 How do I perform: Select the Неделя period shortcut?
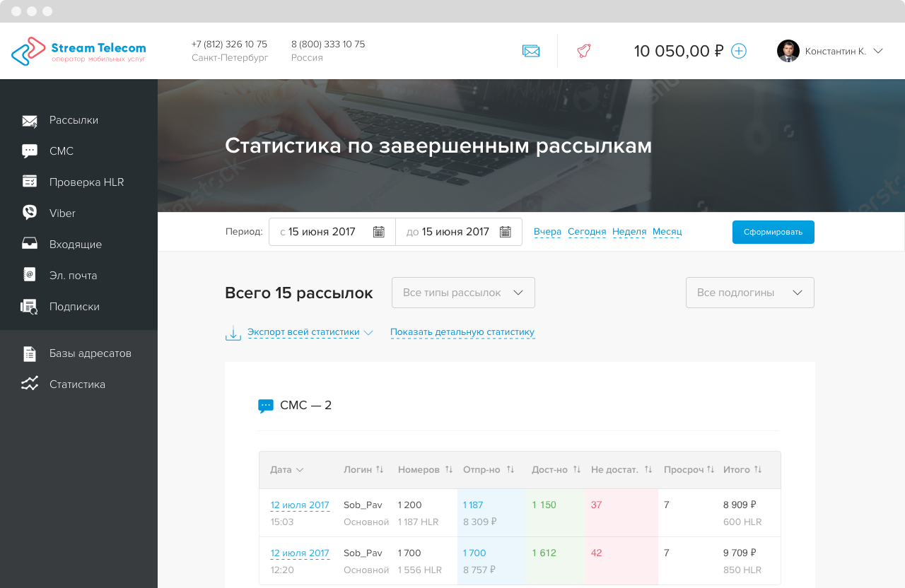point(629,232)
